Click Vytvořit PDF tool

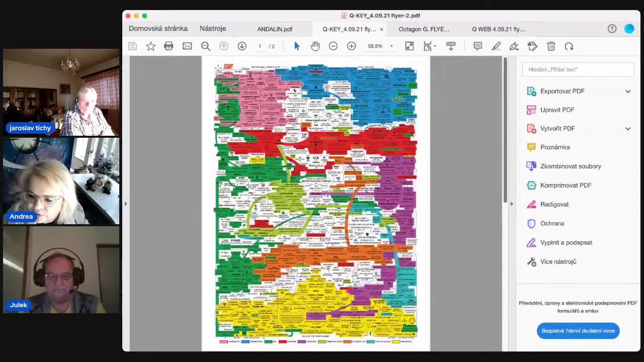click(x=557, y=128)
